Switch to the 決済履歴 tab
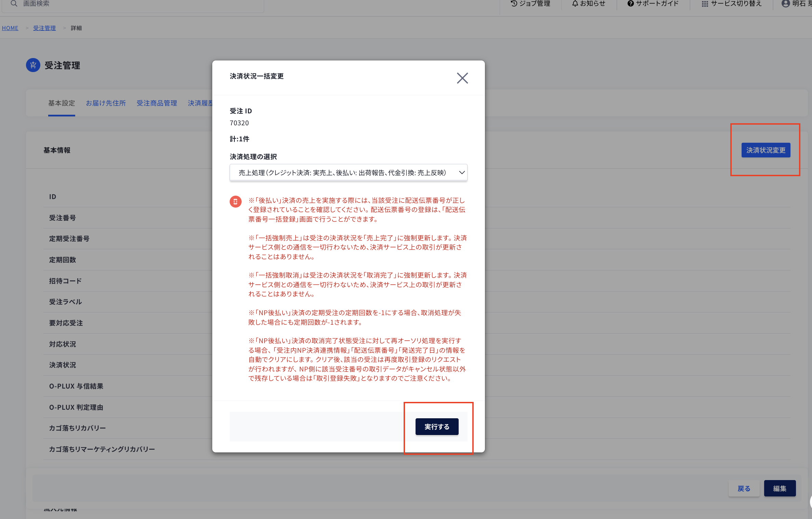 (200, 103)
